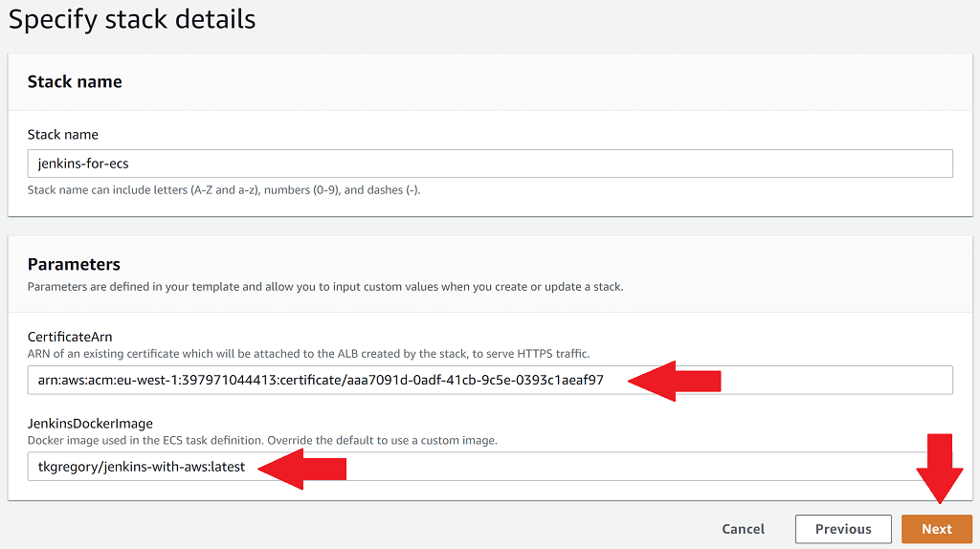Click the "Parameters" section heading
Image resolution: width=980 pixels, height=549 pixels.
[74, 264]
